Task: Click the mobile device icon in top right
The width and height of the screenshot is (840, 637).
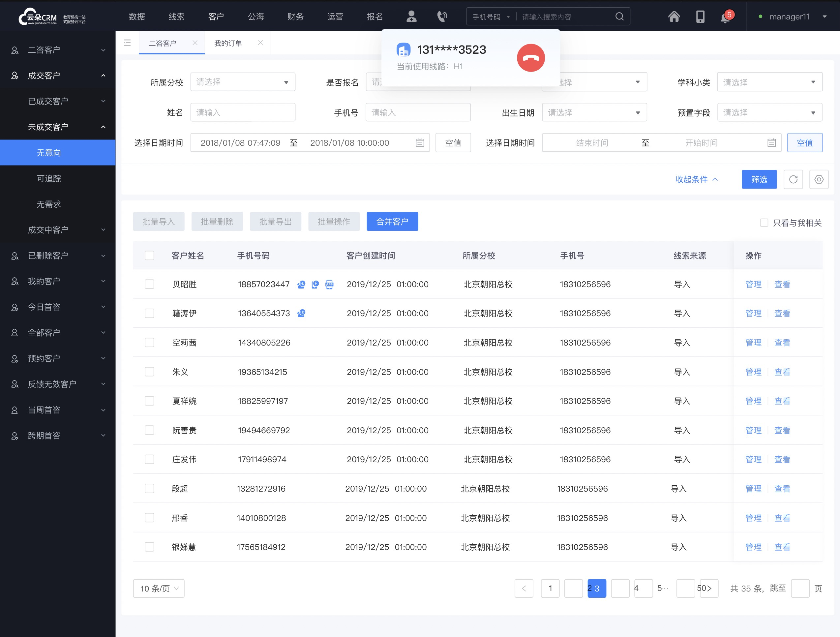Action: (x=700, y=17)
